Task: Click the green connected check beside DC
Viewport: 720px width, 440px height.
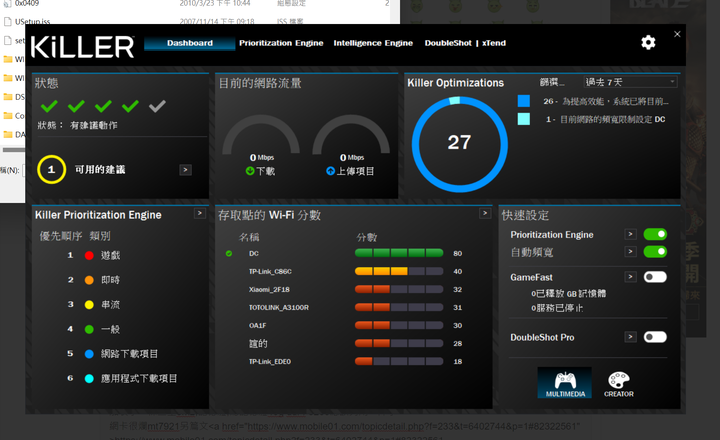Action: [x=229, y=254]
